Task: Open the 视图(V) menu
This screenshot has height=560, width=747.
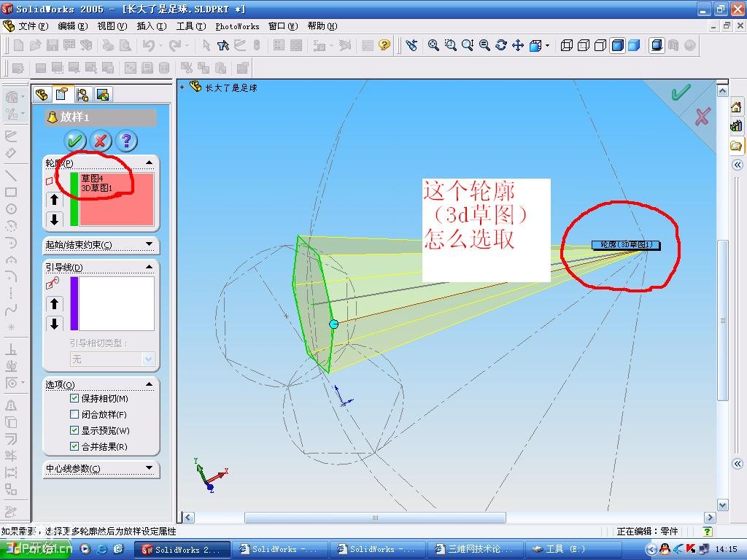Action: [112, 26]
